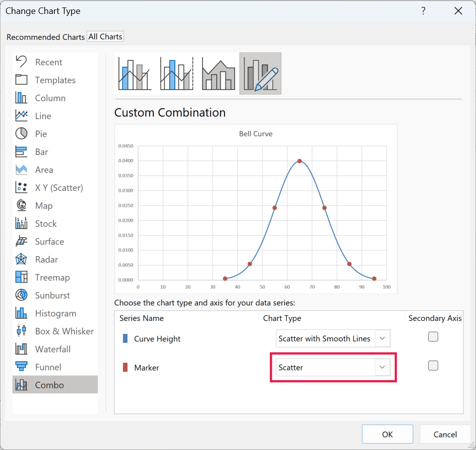476x450 pixels.
Task: Enable Secondary Axis for Marker series
Action: 433,365
